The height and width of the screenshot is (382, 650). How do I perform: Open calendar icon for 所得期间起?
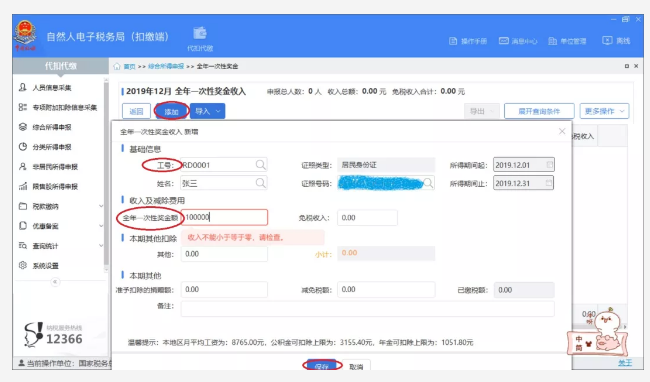click(x=549, y=164)
